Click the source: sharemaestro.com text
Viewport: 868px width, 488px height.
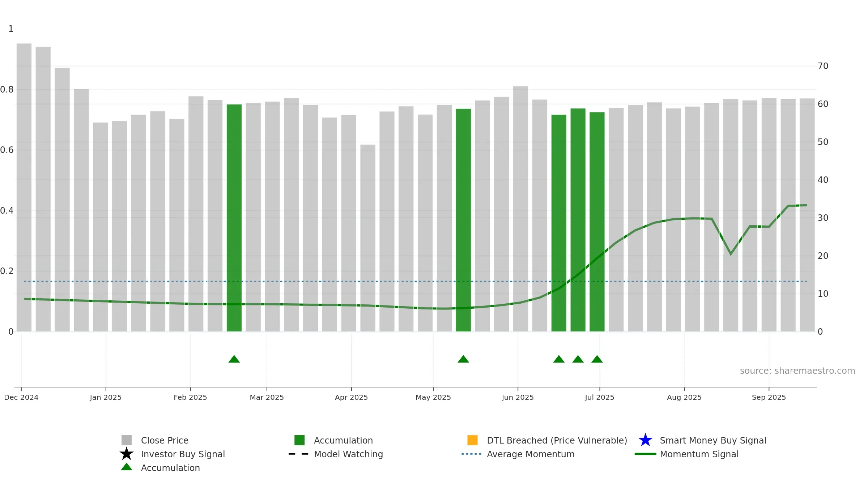797,371
